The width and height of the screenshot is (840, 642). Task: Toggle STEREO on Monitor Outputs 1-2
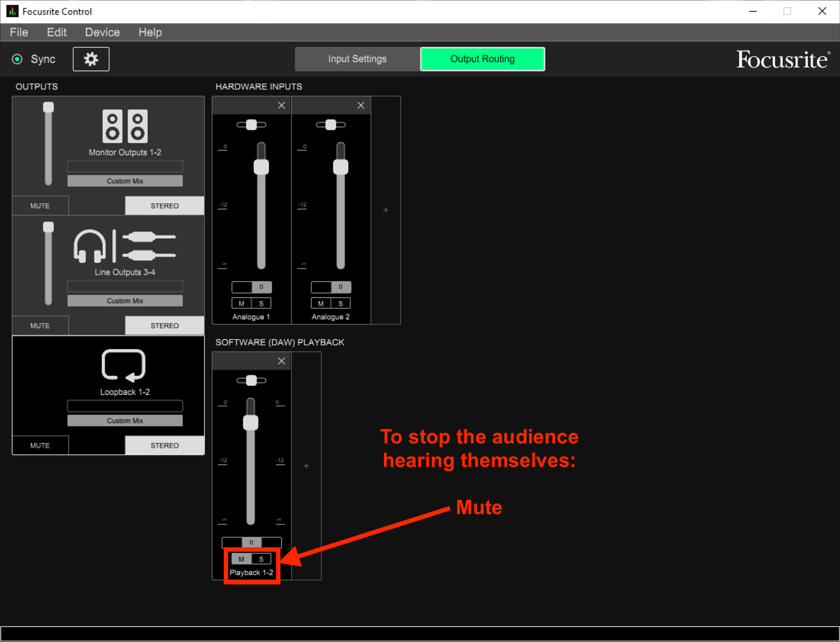click(164, 205)
